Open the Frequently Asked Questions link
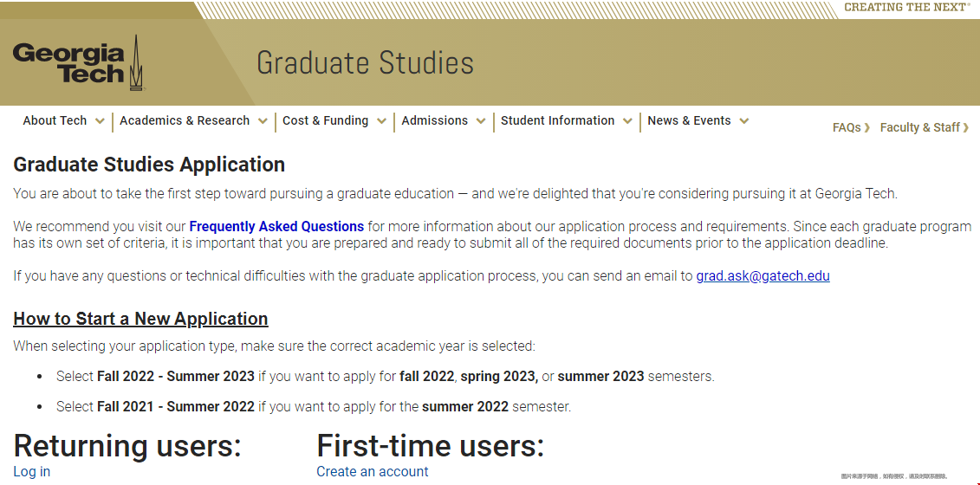This screenshot has width=980, height=485. [x=276, y=226]
